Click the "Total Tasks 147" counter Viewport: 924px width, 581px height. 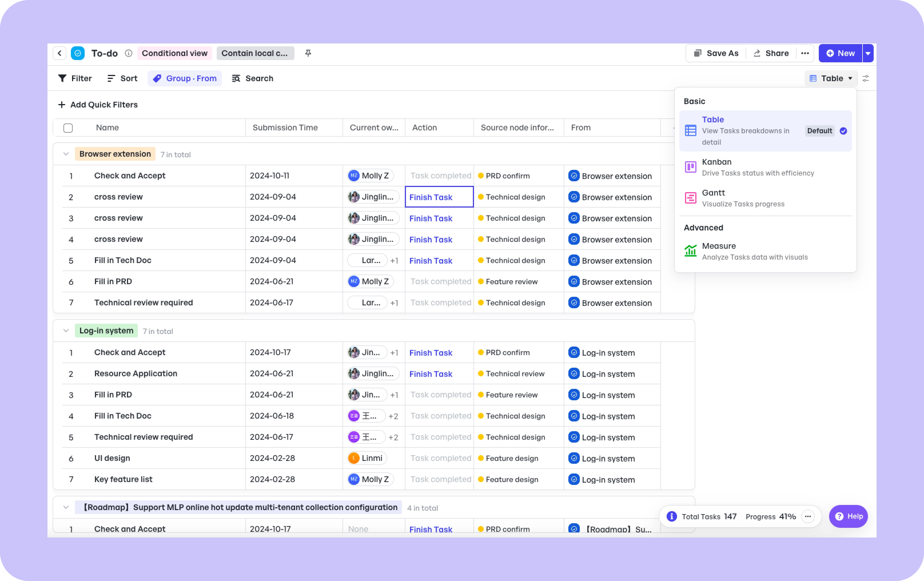tap(709, 517)
